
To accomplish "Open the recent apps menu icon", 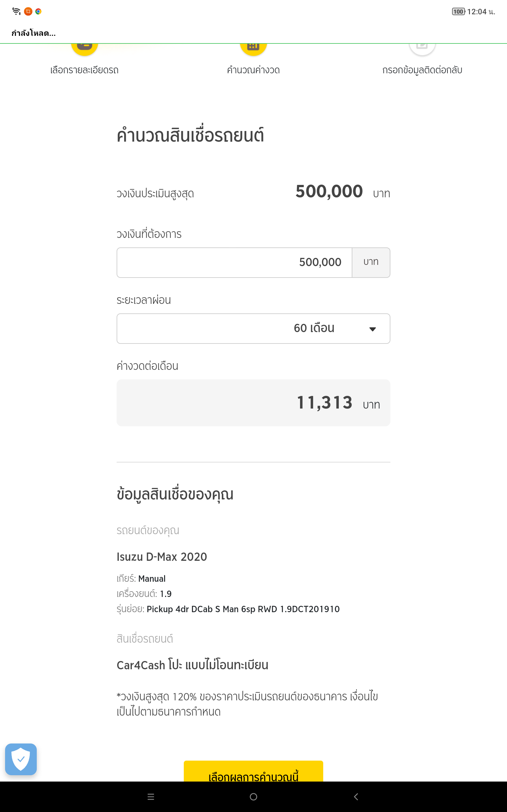I will (x=151, y=796).
